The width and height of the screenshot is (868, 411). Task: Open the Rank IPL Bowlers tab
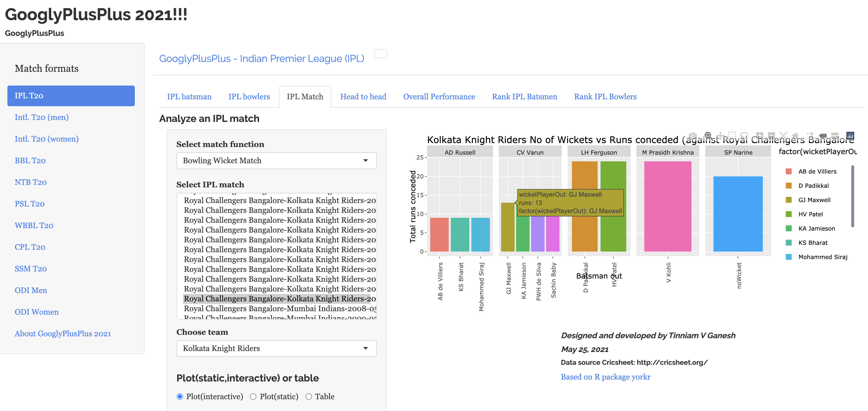tap(605, 97)
